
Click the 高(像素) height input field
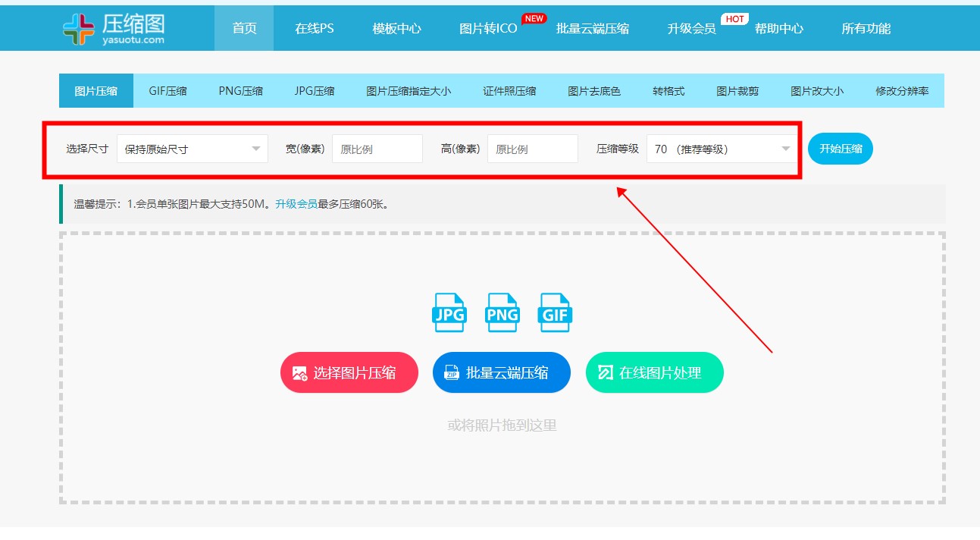pos(532,149)
